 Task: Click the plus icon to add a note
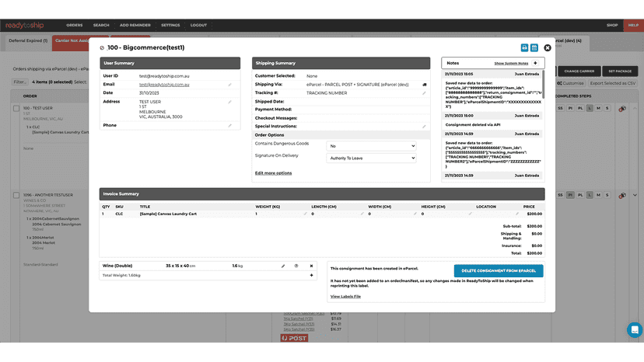(535, 63)
